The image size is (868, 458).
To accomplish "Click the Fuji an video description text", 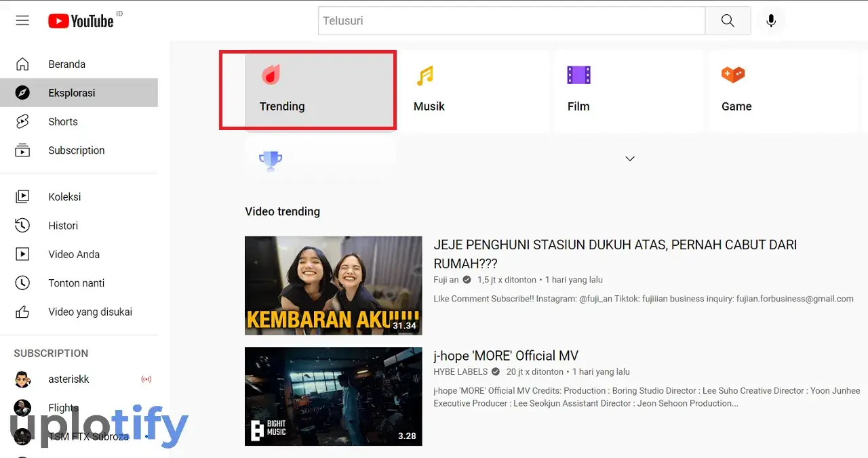I will click(x=644, y=299).
